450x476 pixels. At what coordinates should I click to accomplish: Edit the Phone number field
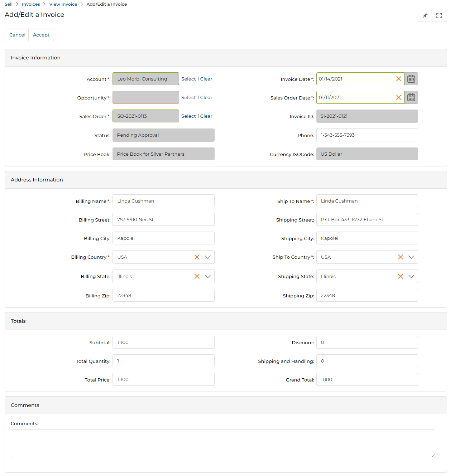coord(367,135)
